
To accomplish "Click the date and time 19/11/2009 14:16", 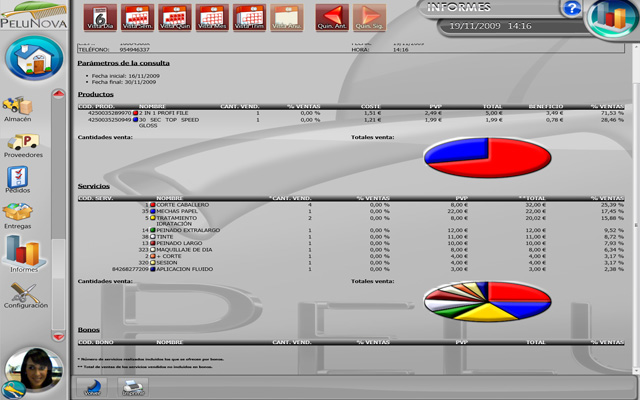I will 490,26.
